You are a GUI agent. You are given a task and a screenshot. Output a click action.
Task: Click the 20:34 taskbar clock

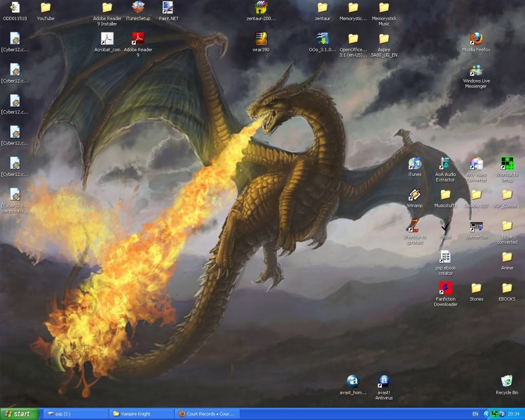[513, 414]
